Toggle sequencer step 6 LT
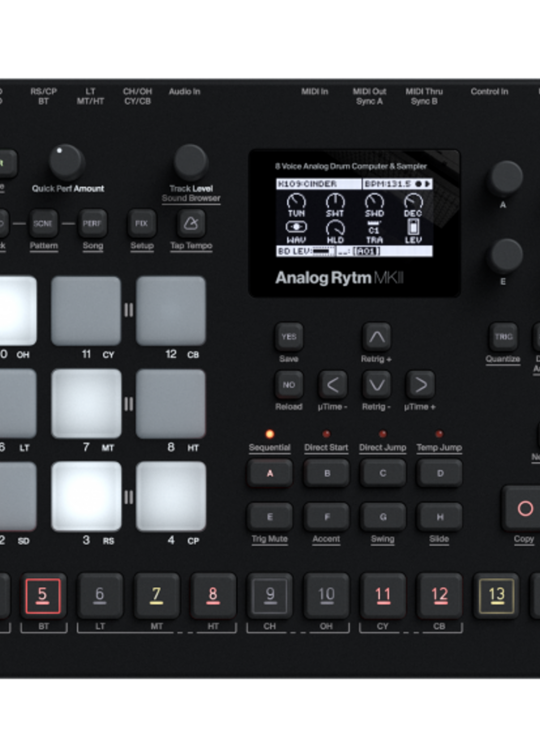The height and width of the screenshot is (756, 540). point(100,596)
